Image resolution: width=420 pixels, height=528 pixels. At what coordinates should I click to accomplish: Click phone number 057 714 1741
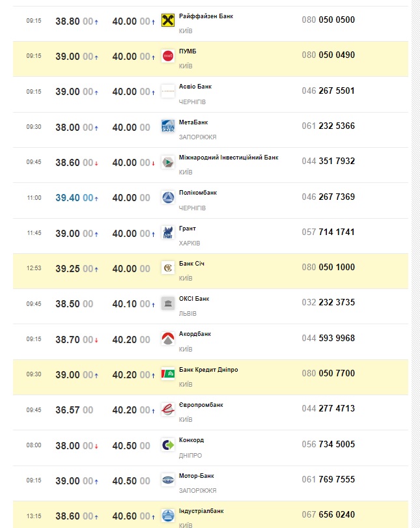(x=328, y=232)
